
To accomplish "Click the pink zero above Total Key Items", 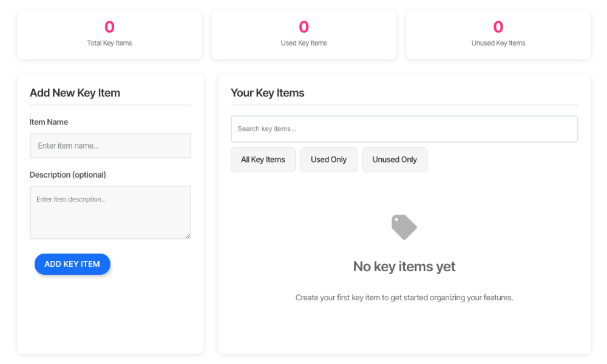I will click(x=109, y=27).
